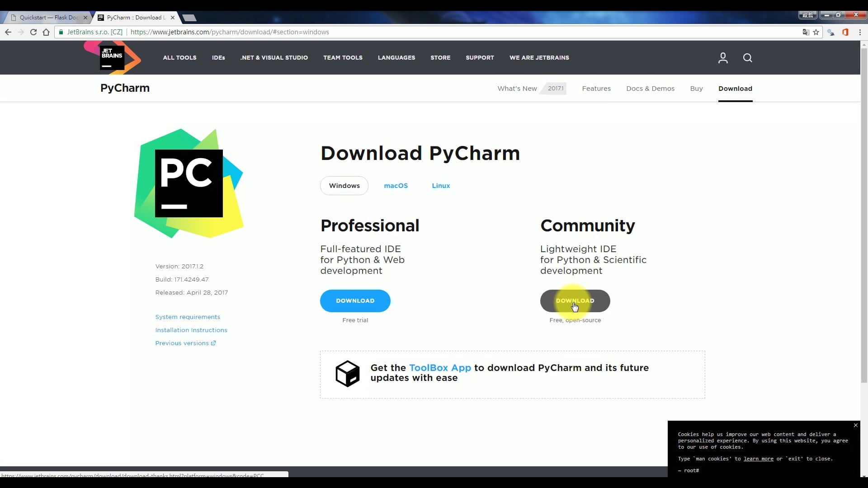Click the PyCharm product logo image
This screenshot has height=488, width=868.
(x=189, y=183)
